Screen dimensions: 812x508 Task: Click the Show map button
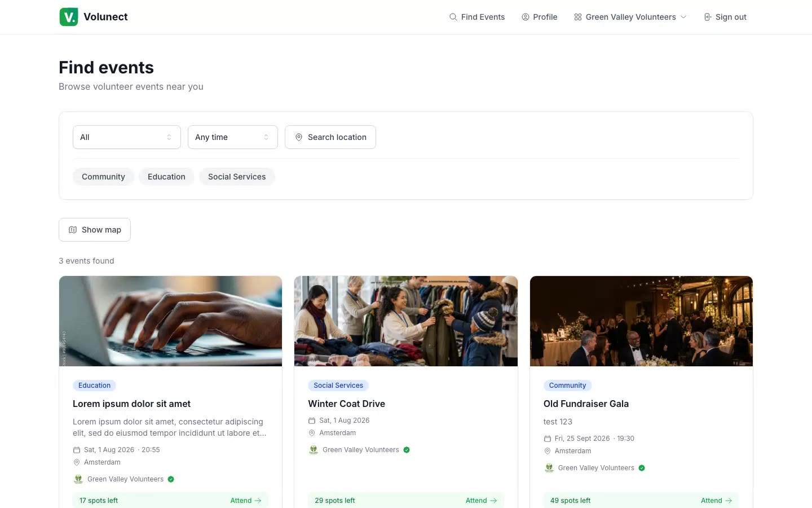click(x=95, y=230)
